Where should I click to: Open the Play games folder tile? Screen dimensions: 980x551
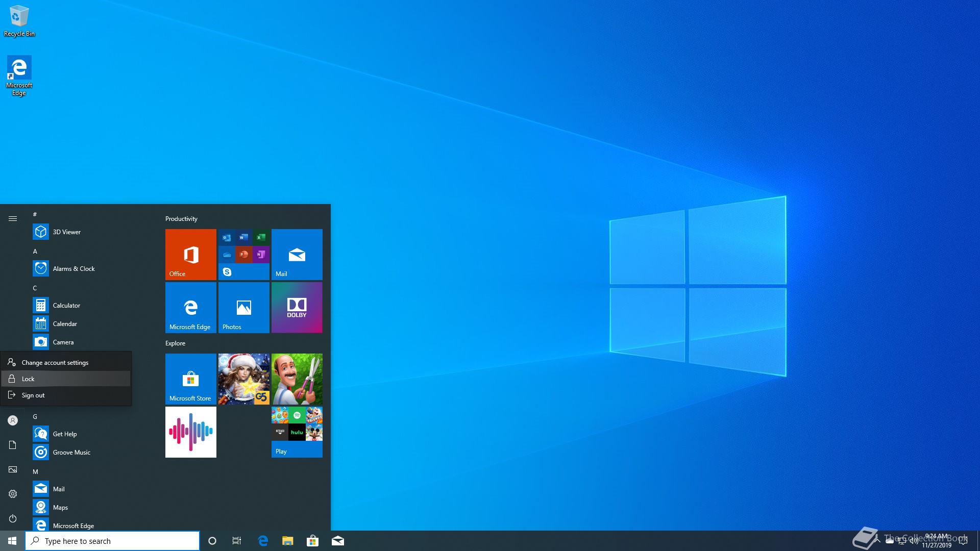pos(297,432)
